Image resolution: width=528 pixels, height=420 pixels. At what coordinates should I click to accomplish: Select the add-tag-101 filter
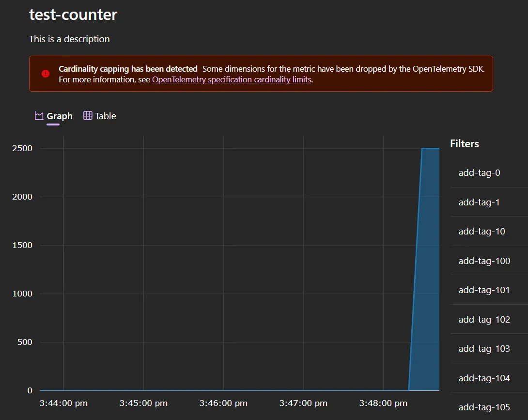[x=484, y=290]
